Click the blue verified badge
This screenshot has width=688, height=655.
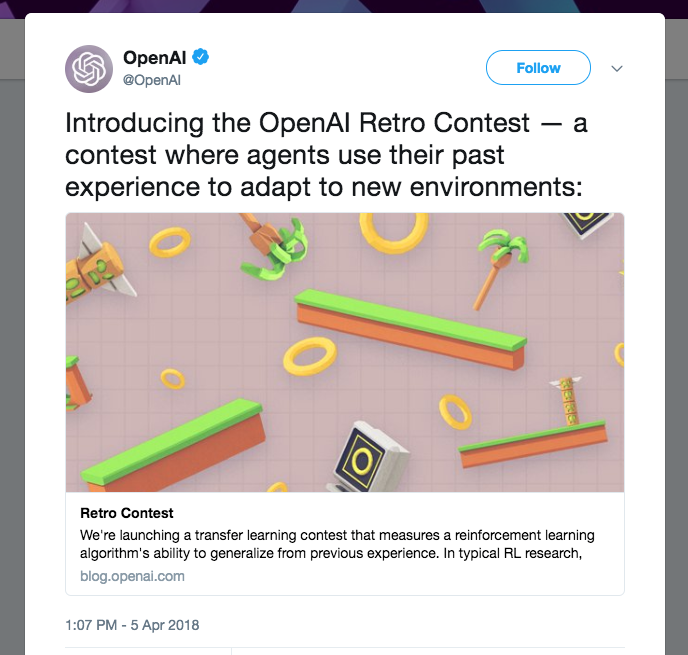[200, 58]
